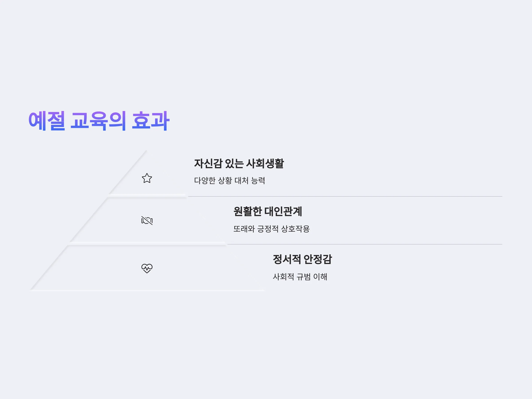Screen dimensions: 532x399
Task: Select the heading 자신감 있는 사회생활
Action: click(x=239, y=164)
